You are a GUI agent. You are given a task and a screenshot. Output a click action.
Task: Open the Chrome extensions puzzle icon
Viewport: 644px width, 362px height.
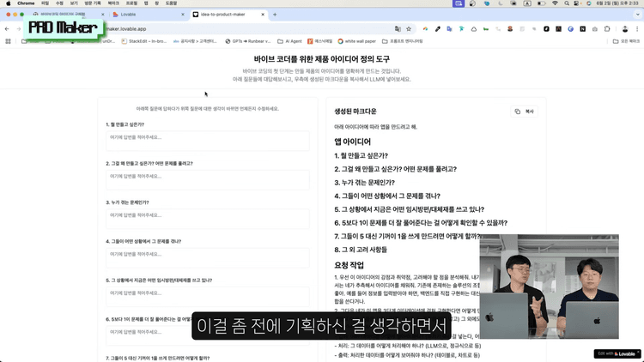pos(607,28)
